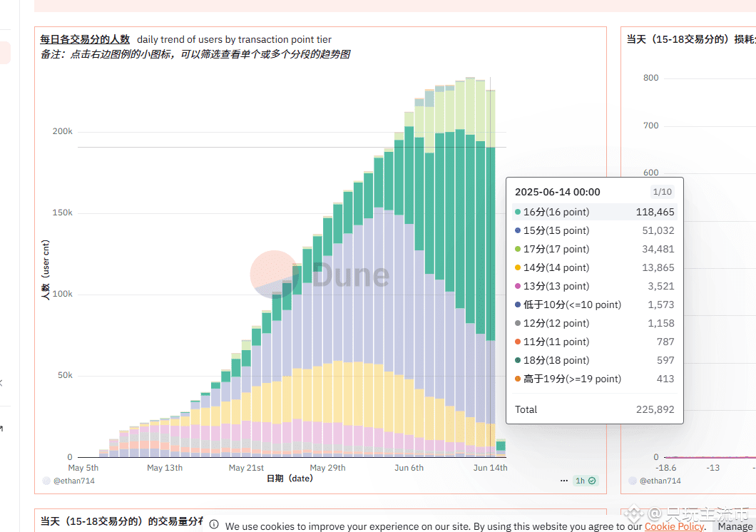Click the May 5th axis label
This screenshot has width=756, height=532.
click(83, 468)
